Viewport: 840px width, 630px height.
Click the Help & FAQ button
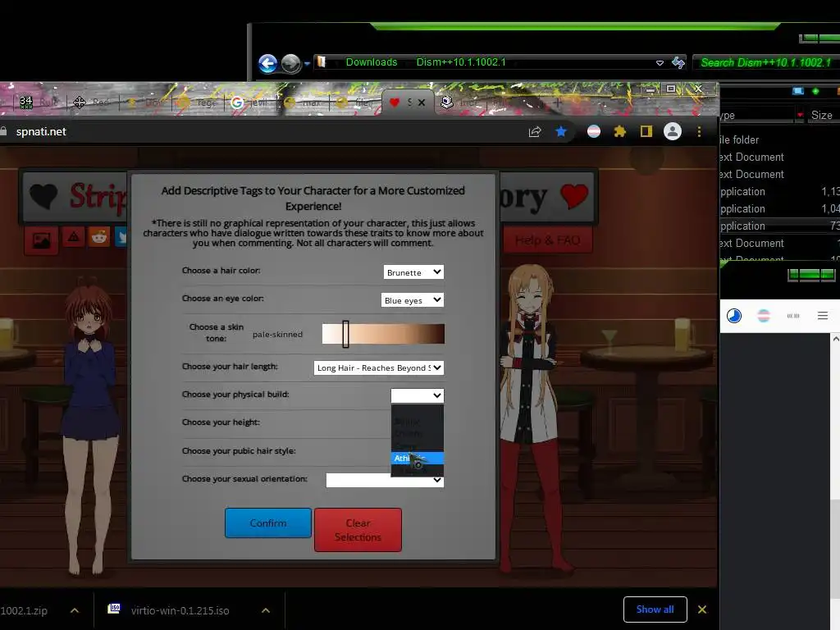point(547,240)
